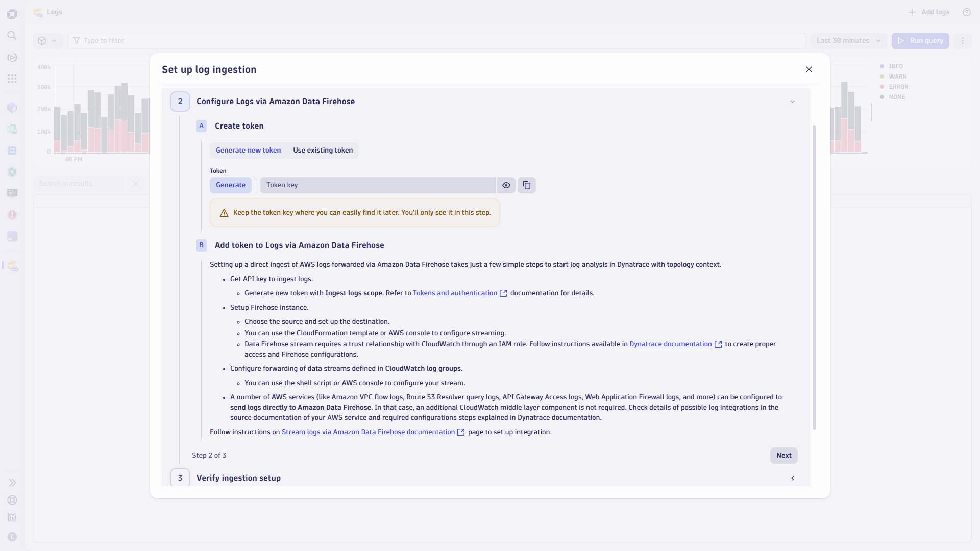Image resolution: width=980 pixels, height=551 pixels.
Task: Copy the token key using the copy icon
Action: tap(527, 185)
